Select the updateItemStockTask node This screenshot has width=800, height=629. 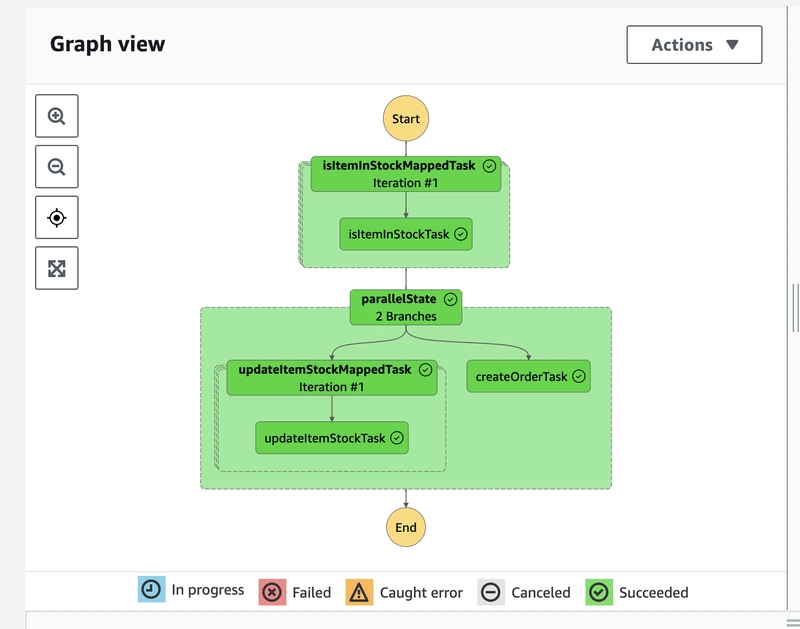point(332,438)
